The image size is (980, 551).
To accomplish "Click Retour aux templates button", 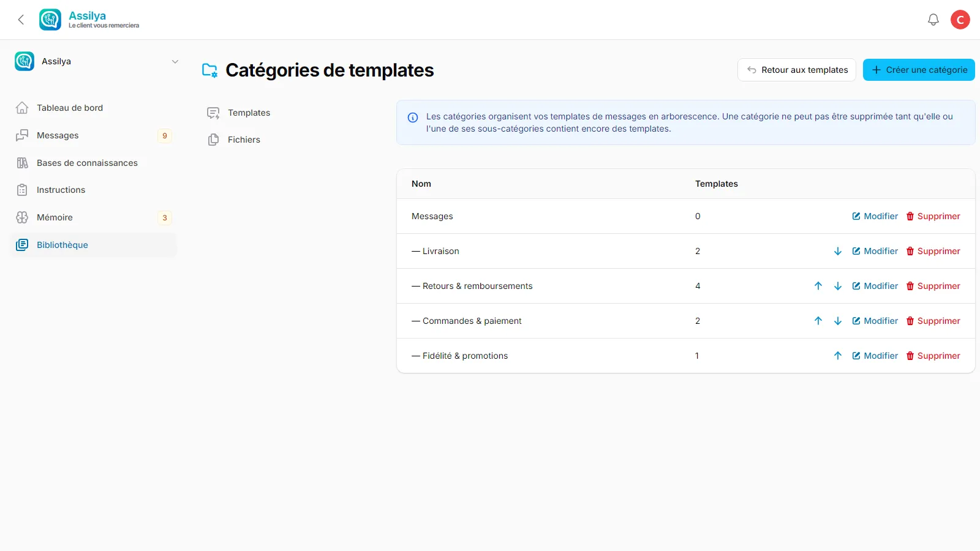I will pos(797,70).
